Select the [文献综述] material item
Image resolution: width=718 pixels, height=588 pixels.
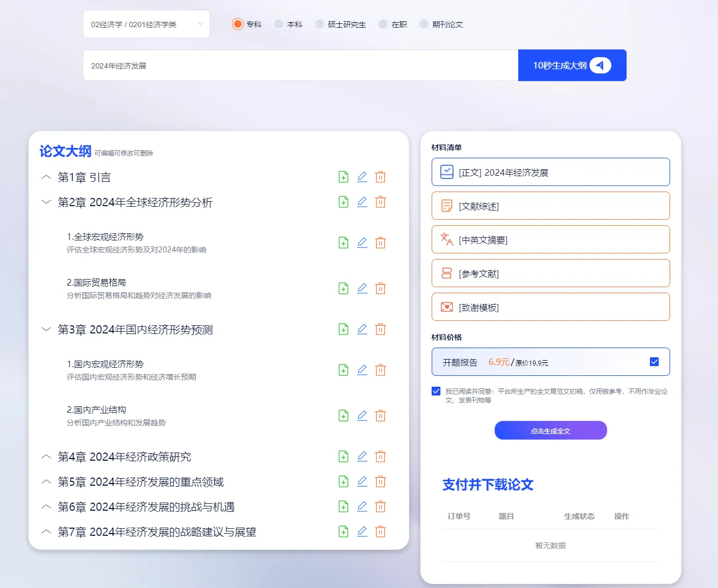[x=550, y=206]
